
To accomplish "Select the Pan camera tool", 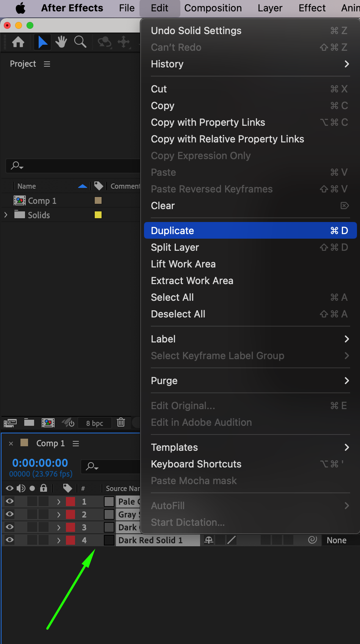I will coord(124,42).
